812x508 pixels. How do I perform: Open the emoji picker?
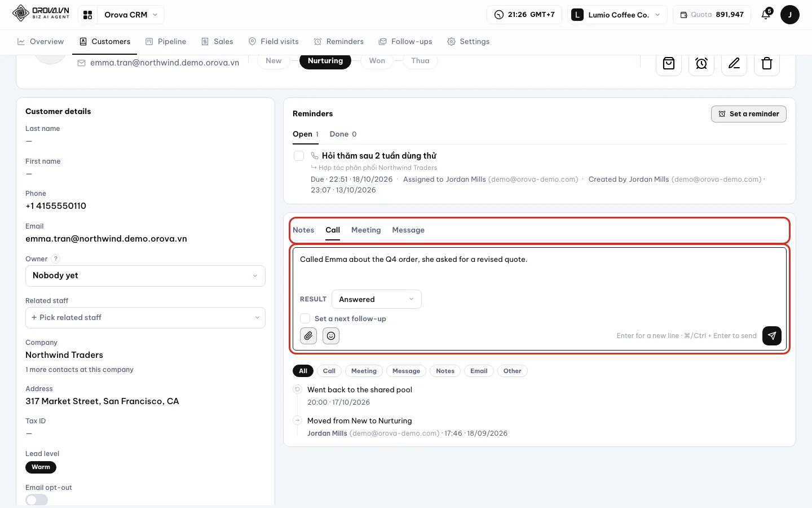[331, 336]
